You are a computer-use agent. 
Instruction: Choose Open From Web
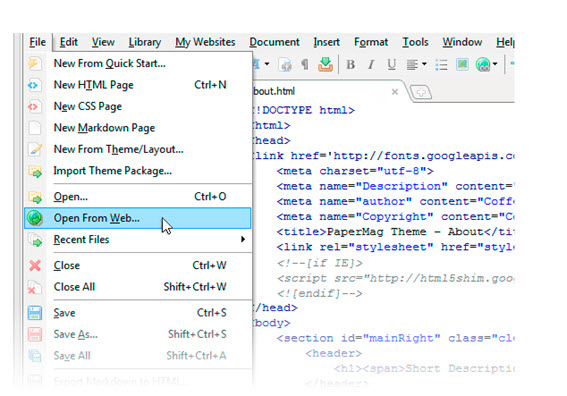point(137,218)
